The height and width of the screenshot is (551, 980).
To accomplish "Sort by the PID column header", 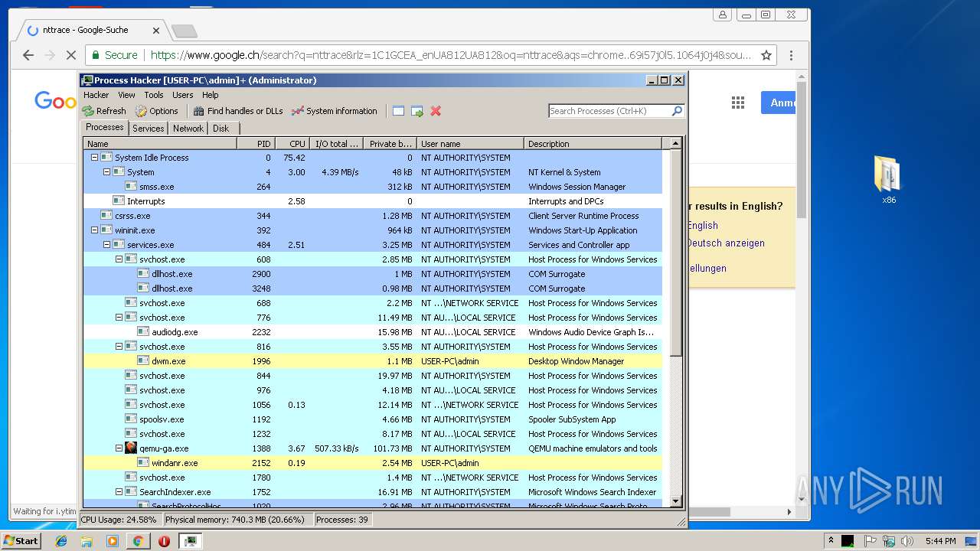I will 256,143.
